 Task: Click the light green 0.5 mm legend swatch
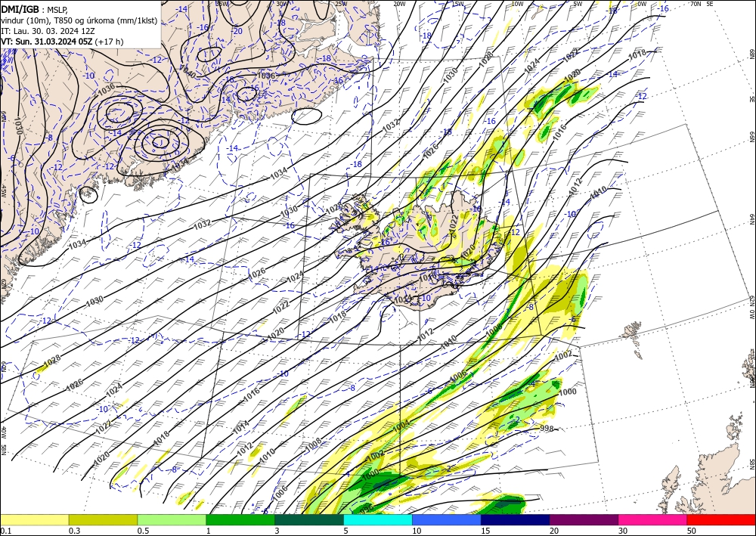[x=172, y=519]
